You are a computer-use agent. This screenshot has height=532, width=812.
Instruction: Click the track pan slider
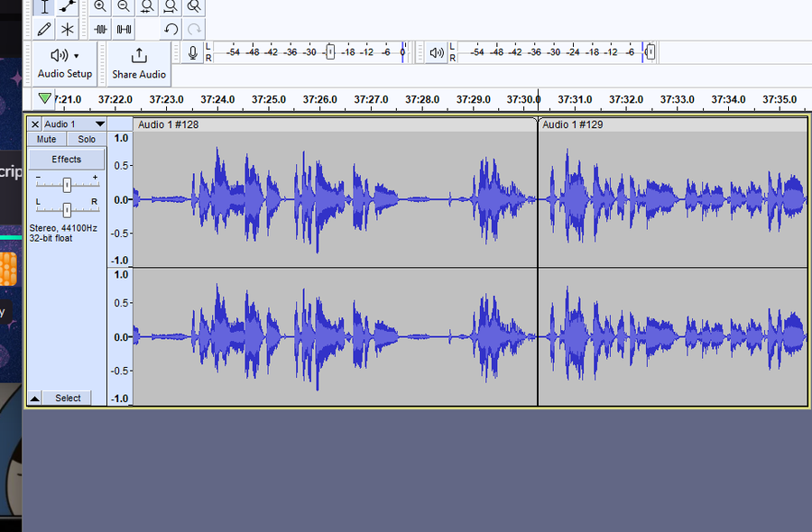pyautogui.click(x=67, y=209)
